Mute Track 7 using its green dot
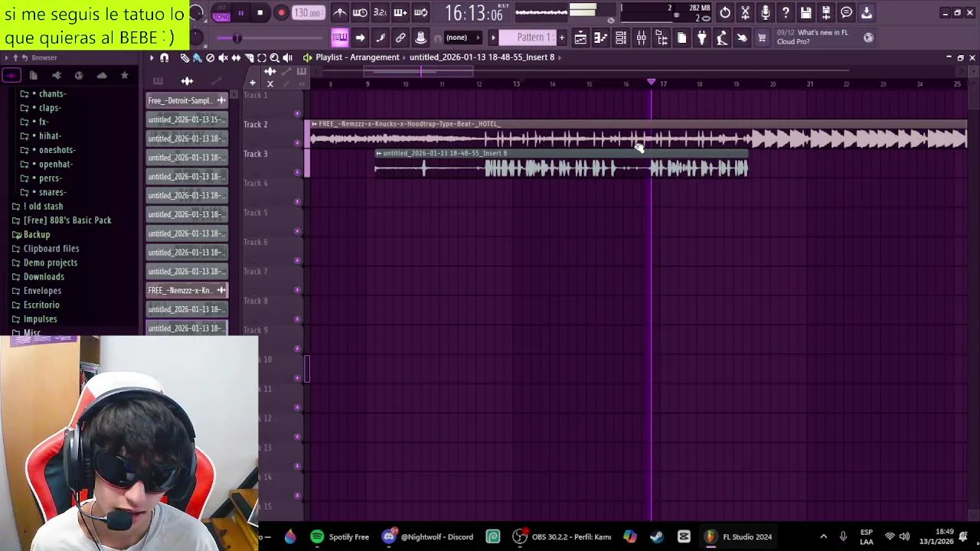 coord(297,290)
